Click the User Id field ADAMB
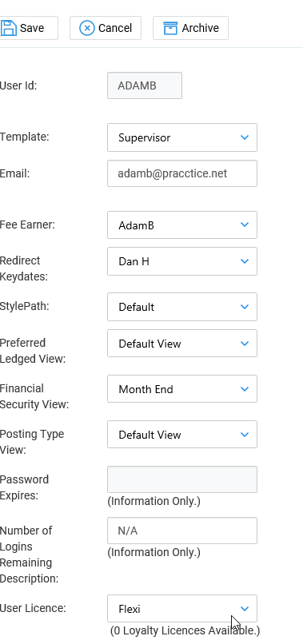 145,85
